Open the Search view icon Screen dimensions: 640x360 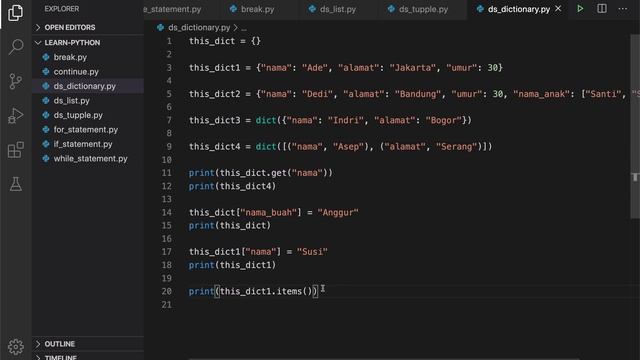click(16, 47)
